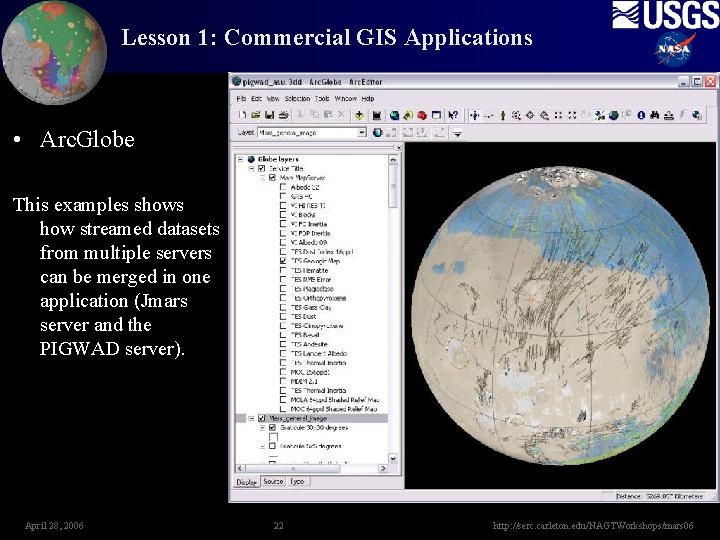This screenshot has width=720, height=540.
Task: Select the walking person tool icon
Action: (502, 116)
